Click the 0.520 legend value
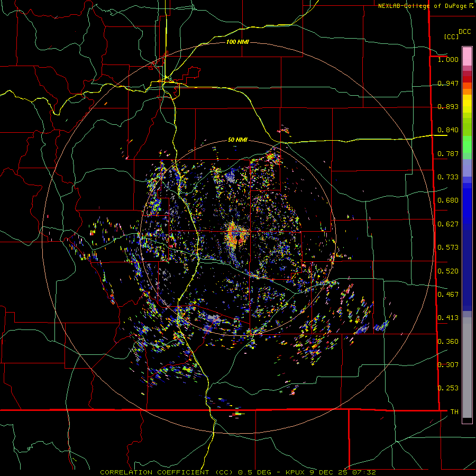 pyautogui.click(x=448, y=271)
